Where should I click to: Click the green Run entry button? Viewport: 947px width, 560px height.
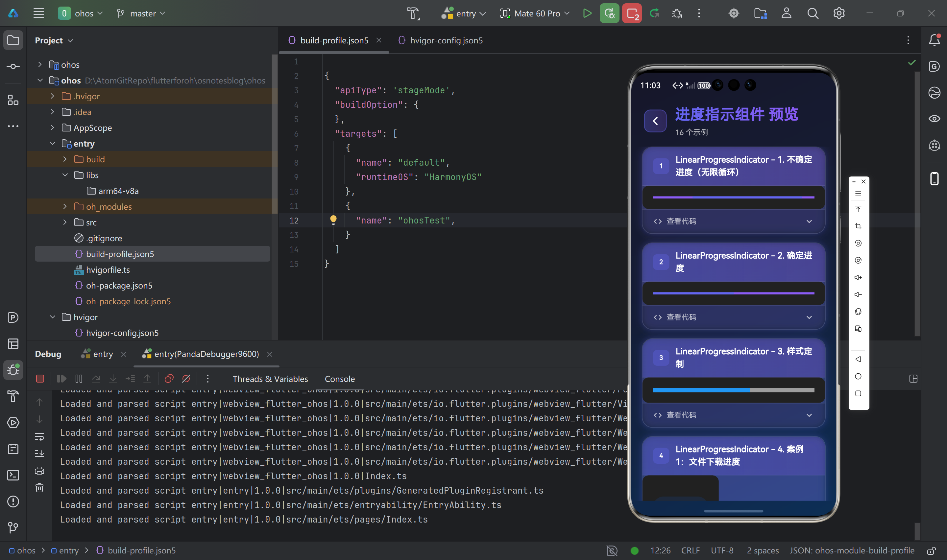point(587,13)
